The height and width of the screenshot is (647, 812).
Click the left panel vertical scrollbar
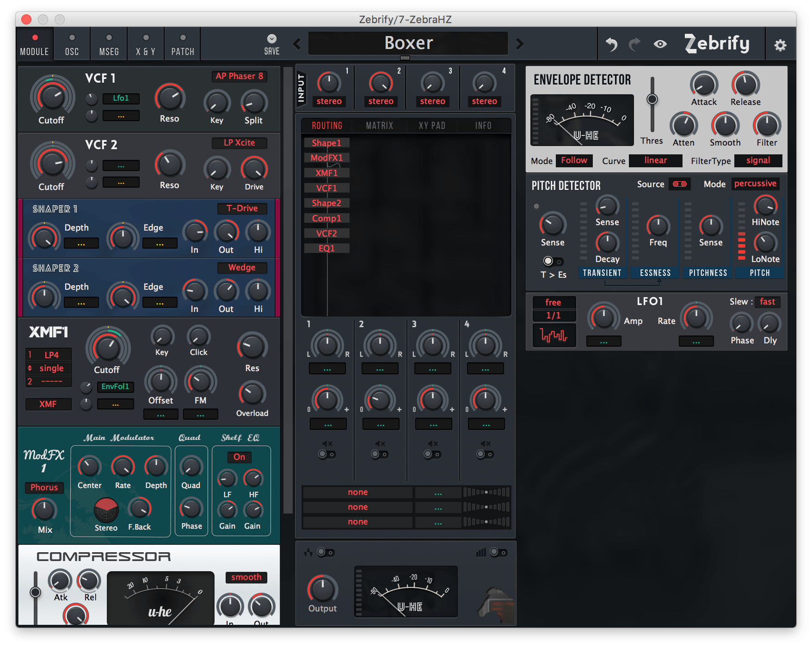pyautogui.click(x=288, y=291)
